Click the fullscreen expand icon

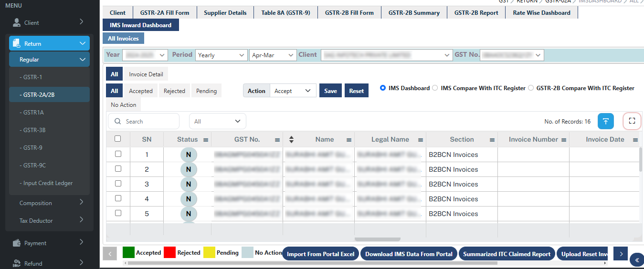coord(632,121)
